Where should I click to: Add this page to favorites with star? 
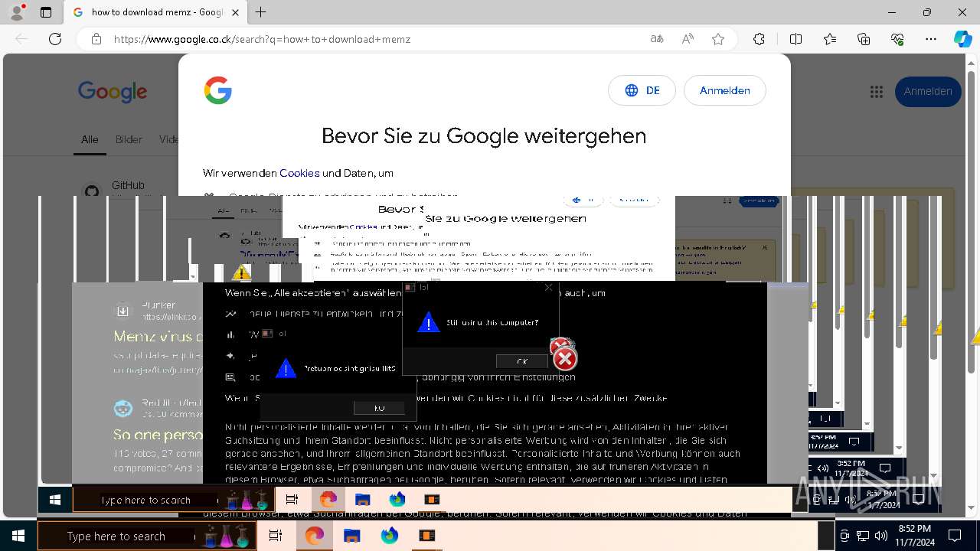[717, 39]
